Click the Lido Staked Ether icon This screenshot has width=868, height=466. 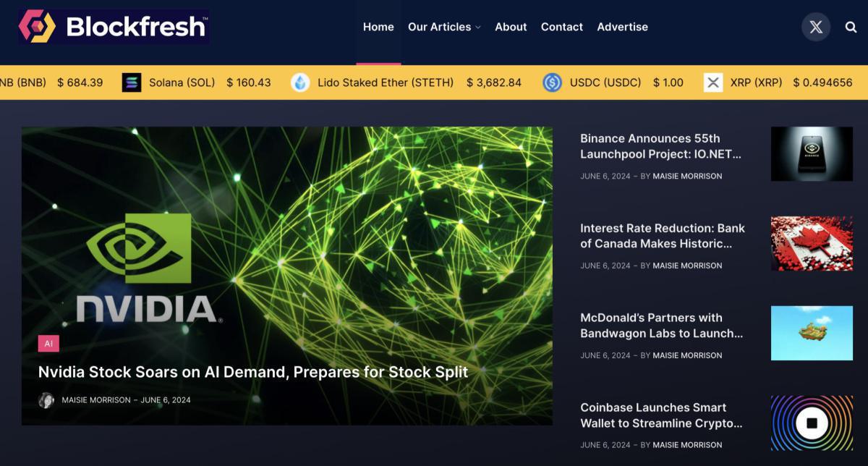[299, 82]
